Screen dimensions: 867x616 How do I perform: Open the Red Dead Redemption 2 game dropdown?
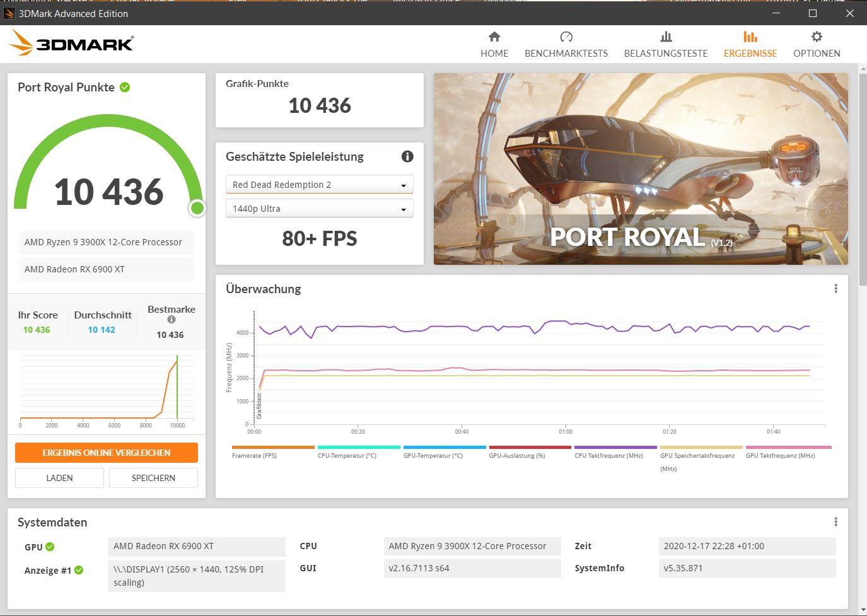(x=319, y=184)
